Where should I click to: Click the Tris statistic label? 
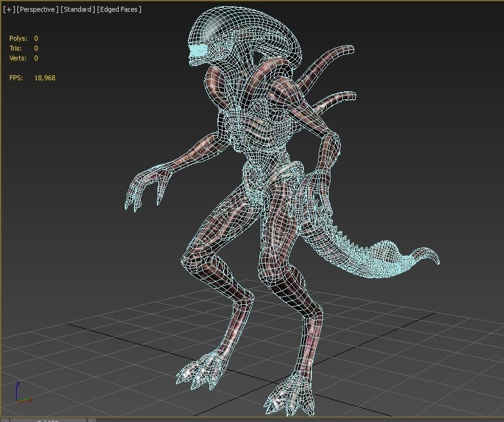15,48
